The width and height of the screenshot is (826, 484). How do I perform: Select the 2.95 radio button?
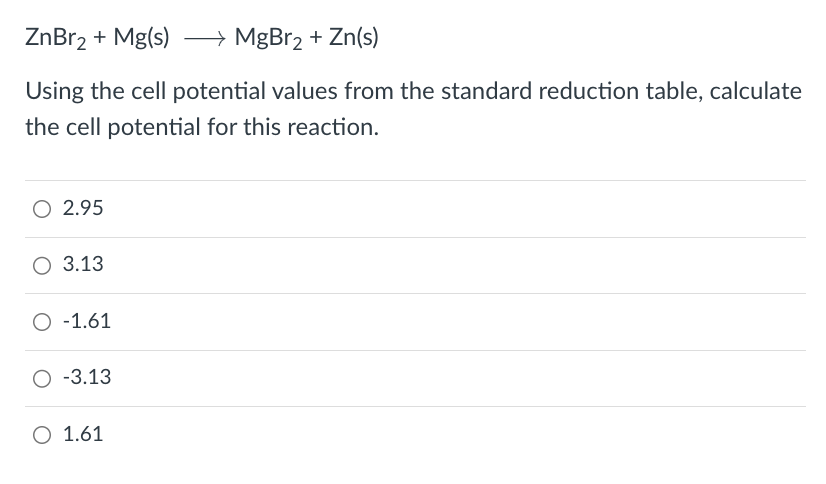pos(42,209)
